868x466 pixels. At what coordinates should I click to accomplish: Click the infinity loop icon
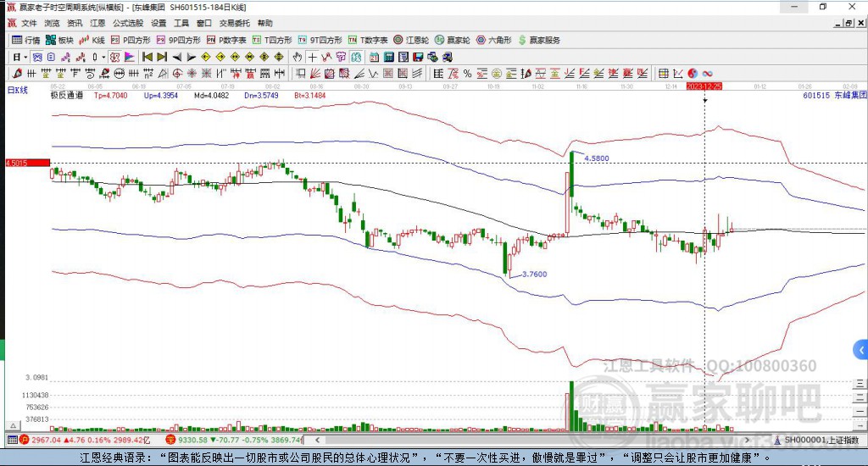coord(707,74)
